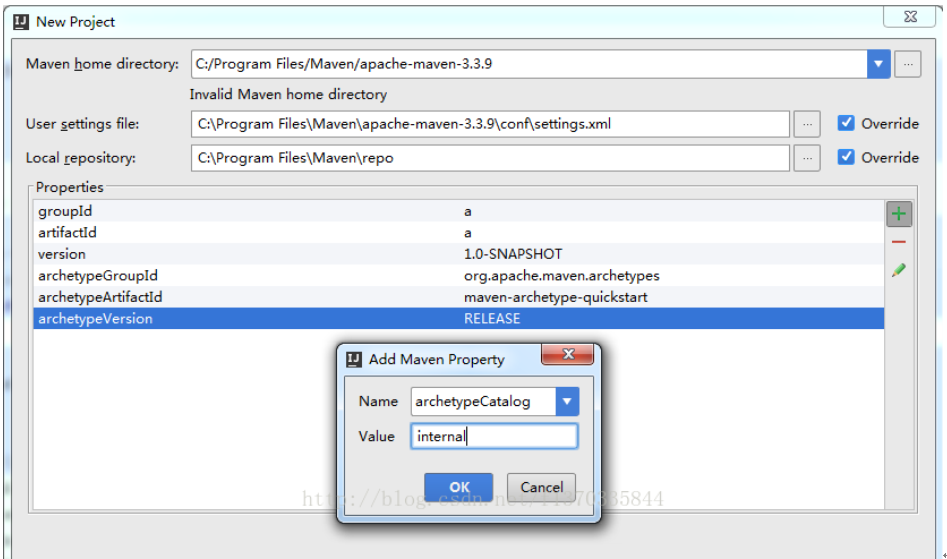This screenshot has width=947, height=559.
Task: Click the Invalid Maven home directory message
Action: click(288, 95)
